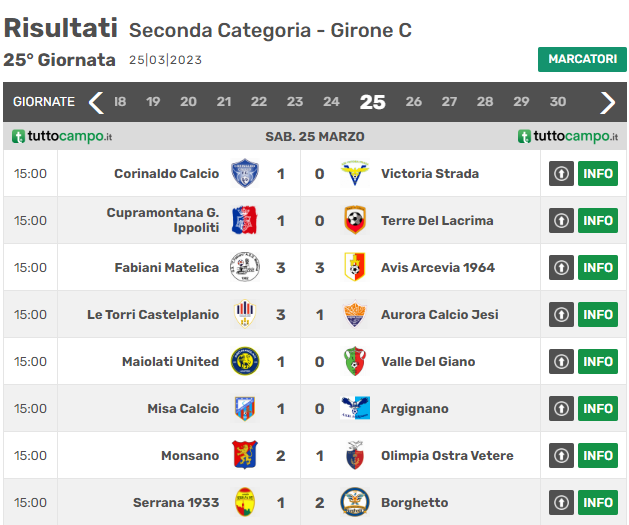Click up-arrow icon for Corinaldo Calcio match
The height and width of the screenshot is (525, 629).
point(561,174)
